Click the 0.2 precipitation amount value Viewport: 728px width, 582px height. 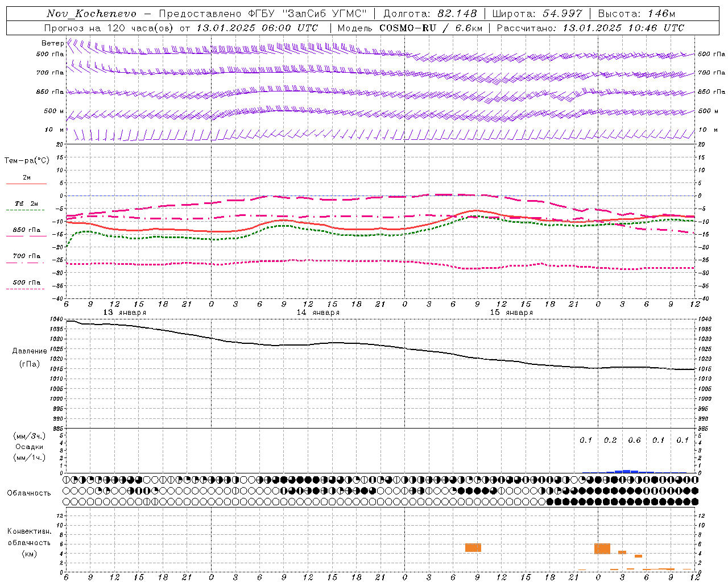[x=610, y=440]
